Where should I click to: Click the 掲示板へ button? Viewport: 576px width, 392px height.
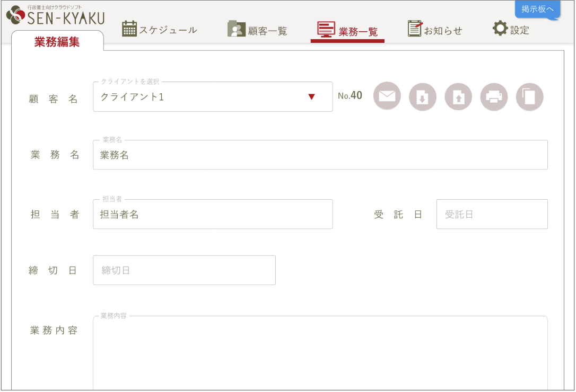pyautogui.click(x=537, y=10)
